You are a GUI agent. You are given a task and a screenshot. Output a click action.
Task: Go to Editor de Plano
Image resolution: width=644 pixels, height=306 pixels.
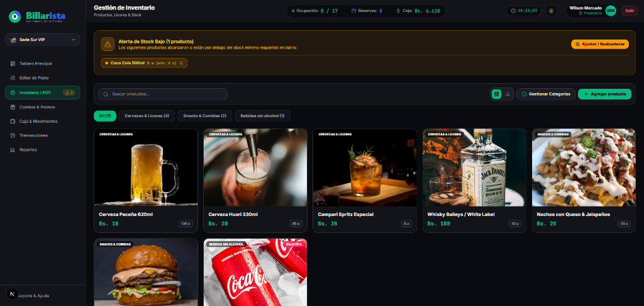coord(43,77)
